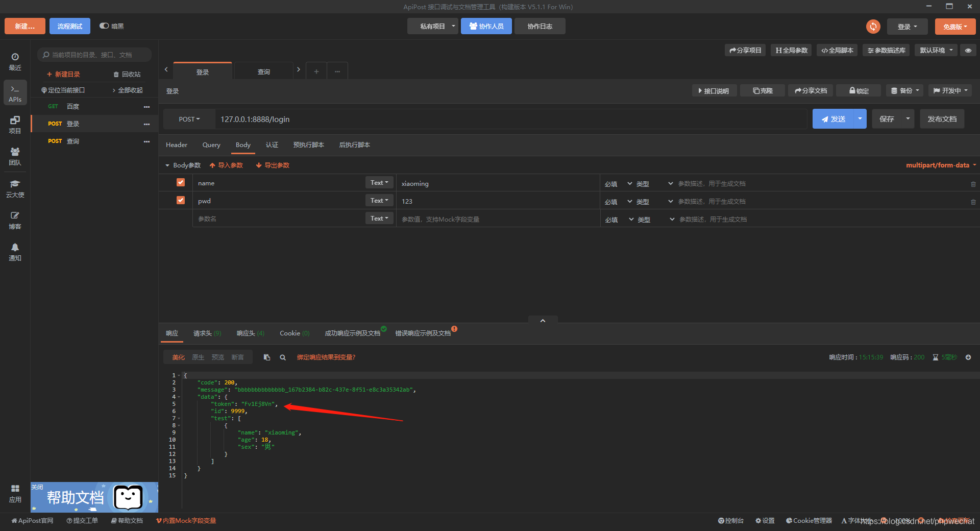This screenshot has height=531, width=980.
Task: Click the sidebar search input field
Action: (94, 55)
